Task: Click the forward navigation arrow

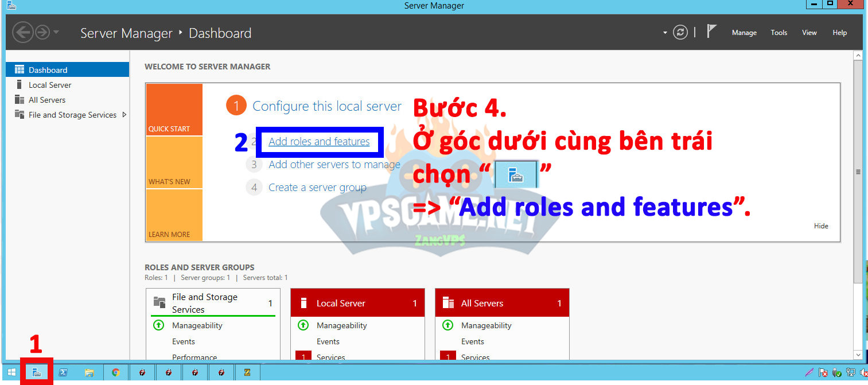Action: [x=42, y=32]
